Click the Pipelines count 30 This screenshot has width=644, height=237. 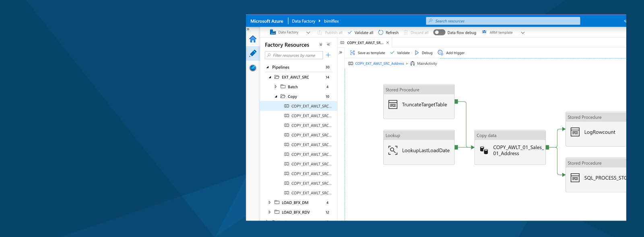click(327, 67)
